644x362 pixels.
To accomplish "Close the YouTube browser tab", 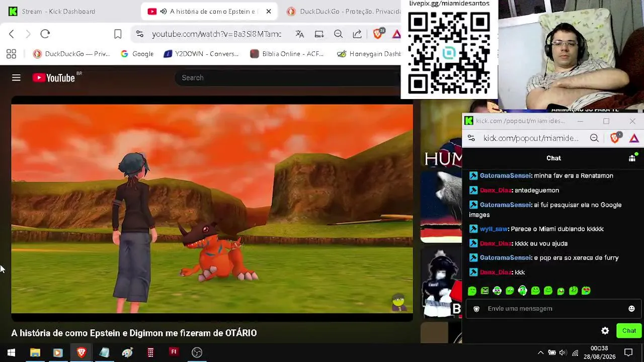I will click(x=269, y=11).
